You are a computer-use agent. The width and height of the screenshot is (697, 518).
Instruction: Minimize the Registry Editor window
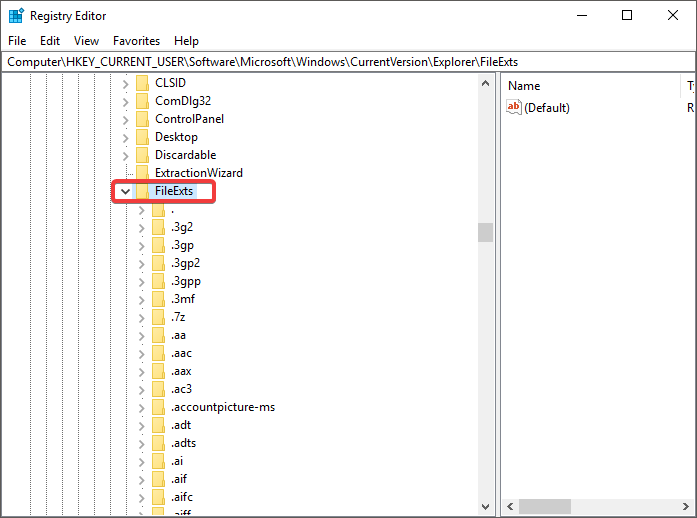point(582,16)
